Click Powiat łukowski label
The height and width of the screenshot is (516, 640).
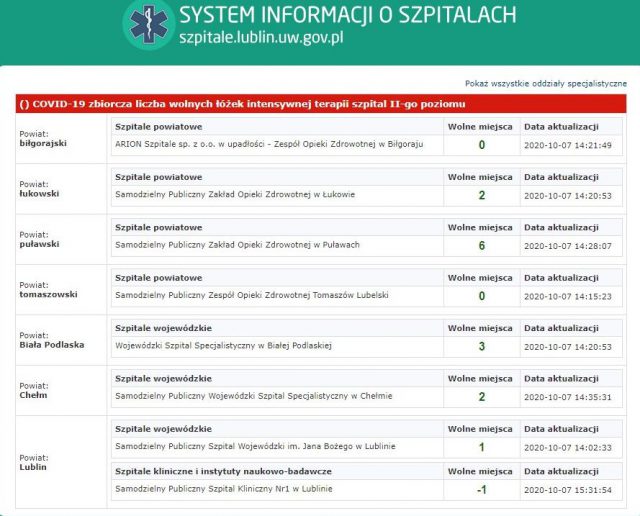(39, 189)
